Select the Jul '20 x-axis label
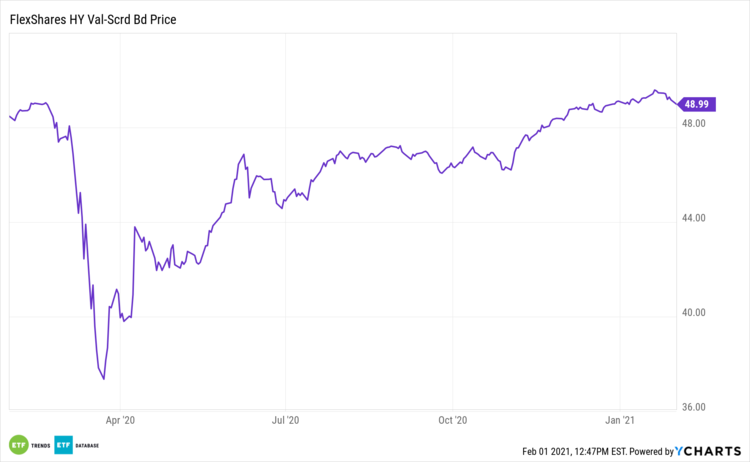 coord(286,421)
